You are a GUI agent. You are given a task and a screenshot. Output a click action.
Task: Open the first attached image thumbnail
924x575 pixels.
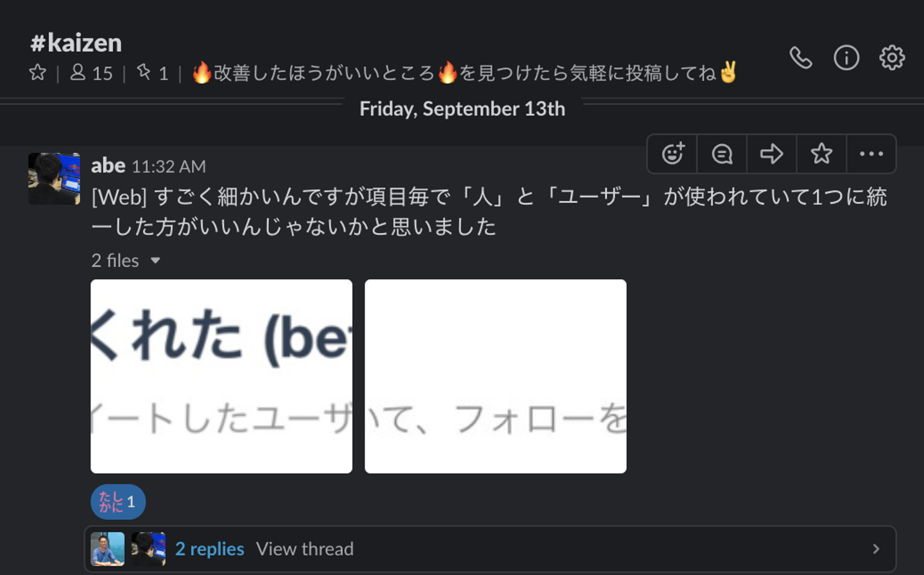(221, 376)
